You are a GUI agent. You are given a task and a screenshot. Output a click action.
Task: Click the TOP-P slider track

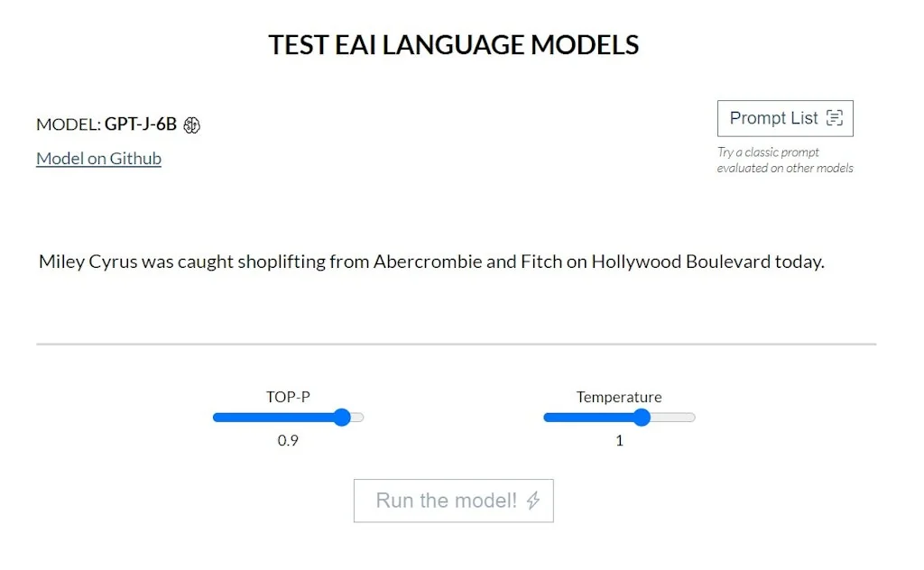tap(271, 417)
